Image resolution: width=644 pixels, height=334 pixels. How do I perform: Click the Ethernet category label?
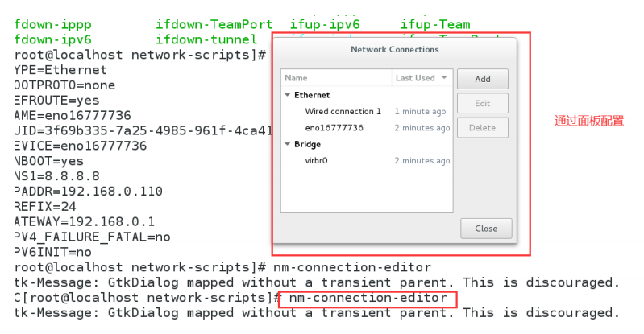312,95
